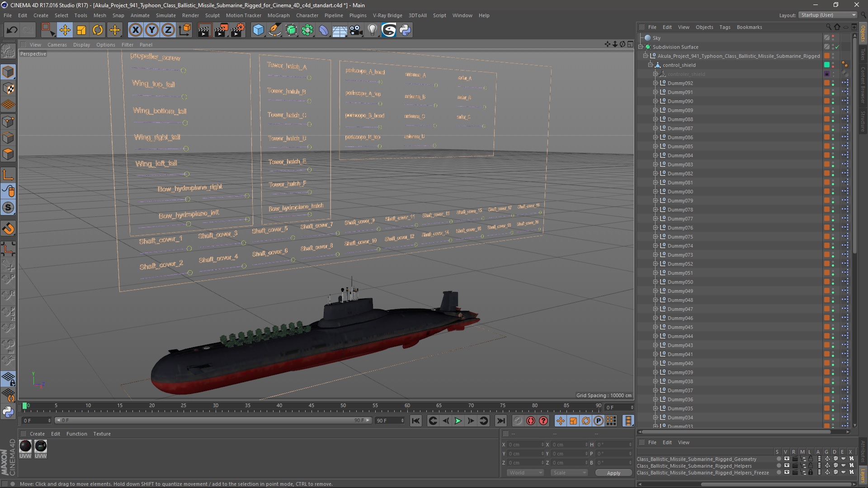Toggle visibility dots for Dummy090

click(833, 101)
